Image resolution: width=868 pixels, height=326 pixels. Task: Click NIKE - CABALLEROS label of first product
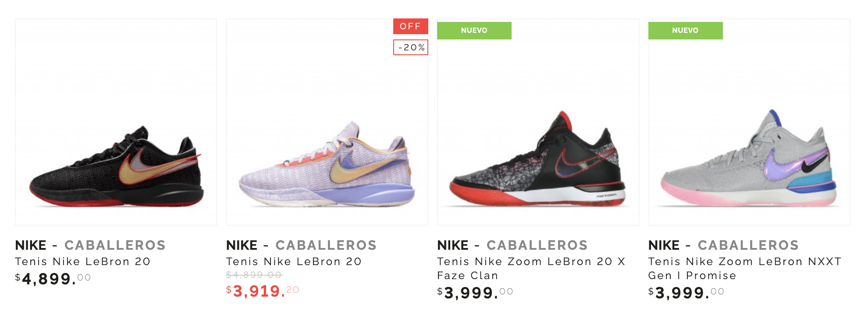click(x=90, y=245)
